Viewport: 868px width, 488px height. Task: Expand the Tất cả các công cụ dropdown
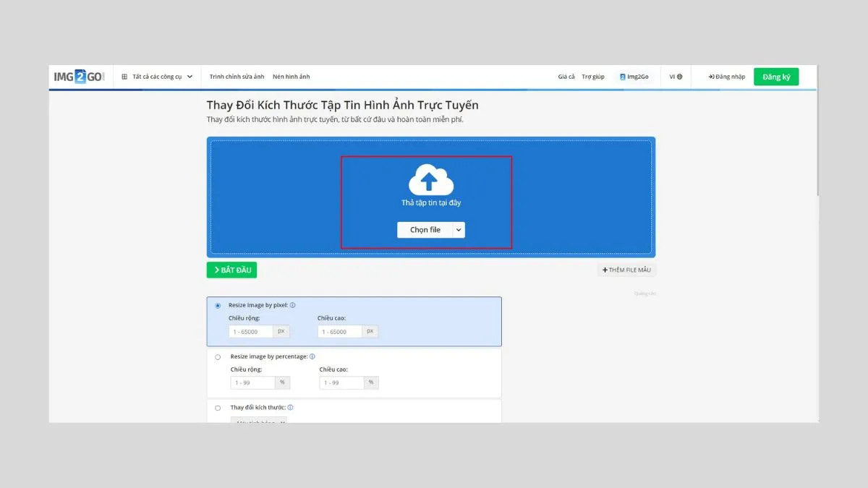tap(190, 77)
